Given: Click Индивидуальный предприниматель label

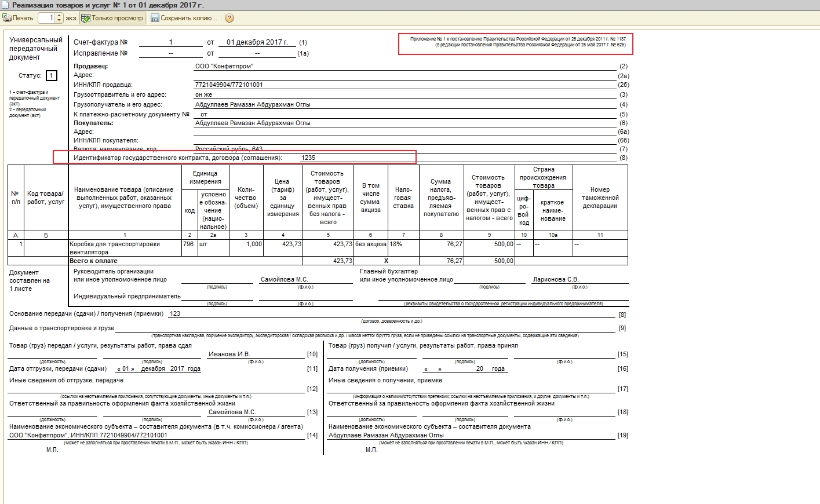Looking at the screenshot, I should [127, 296].
